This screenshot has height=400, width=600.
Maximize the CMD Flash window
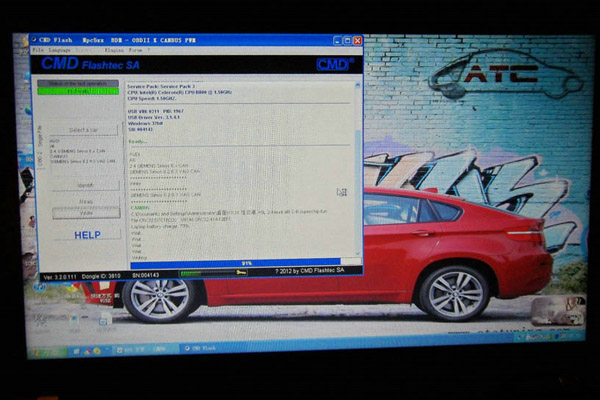347,41
